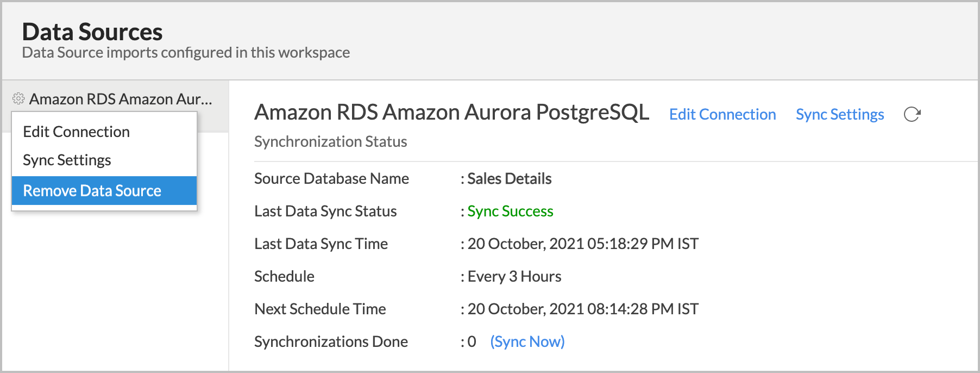Click the refresh icon next to Sync Settings
This screenshot has width=980, height=373.
pyautogui.click(x=912, y=114)
